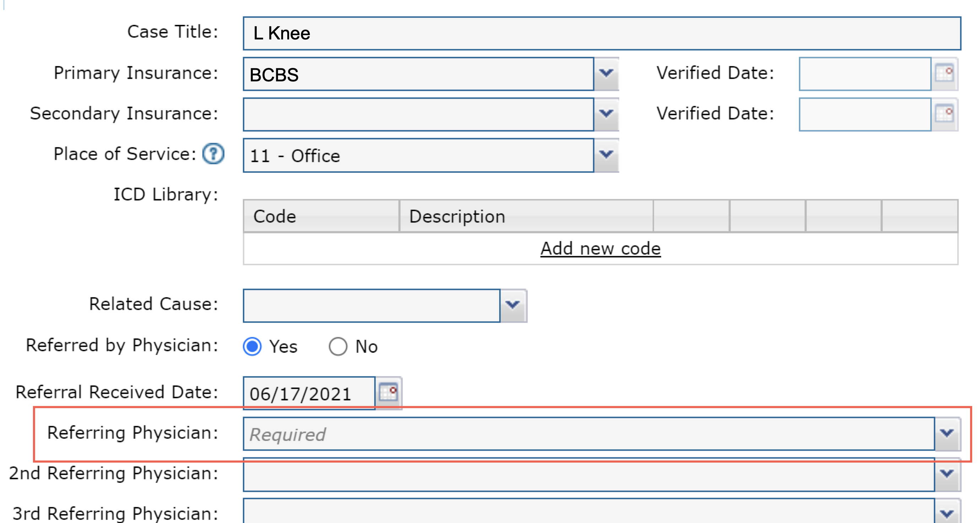Click into Case Title field
Screen dimensions: 980x523
point(601,33)
